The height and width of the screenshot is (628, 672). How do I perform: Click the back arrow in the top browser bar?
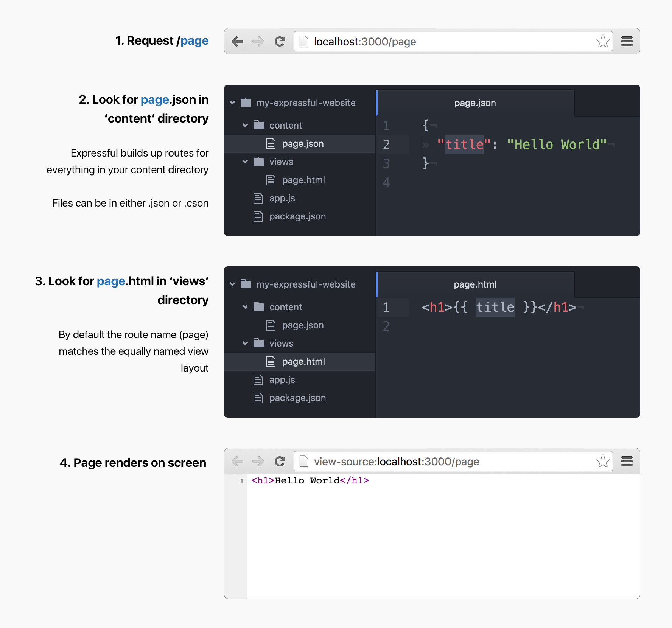click(x=237, y=41)
